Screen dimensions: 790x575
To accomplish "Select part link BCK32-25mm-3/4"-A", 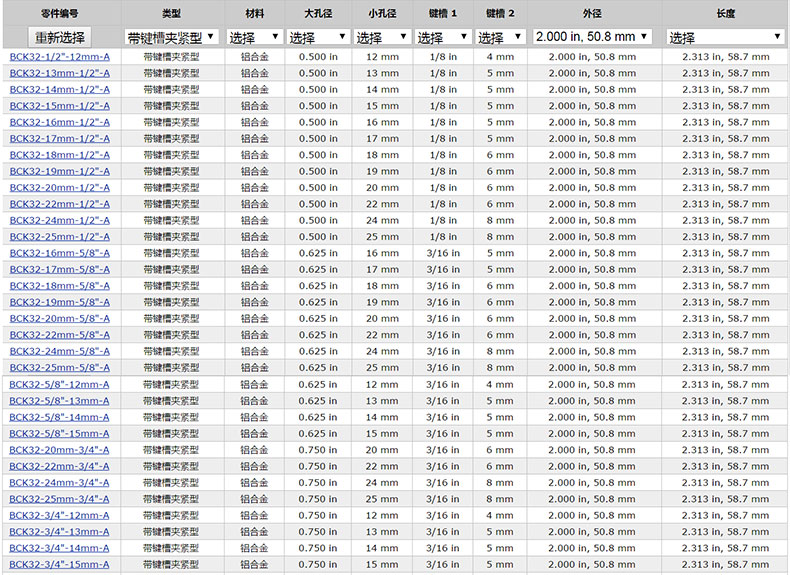I will [x=60, y=499].
